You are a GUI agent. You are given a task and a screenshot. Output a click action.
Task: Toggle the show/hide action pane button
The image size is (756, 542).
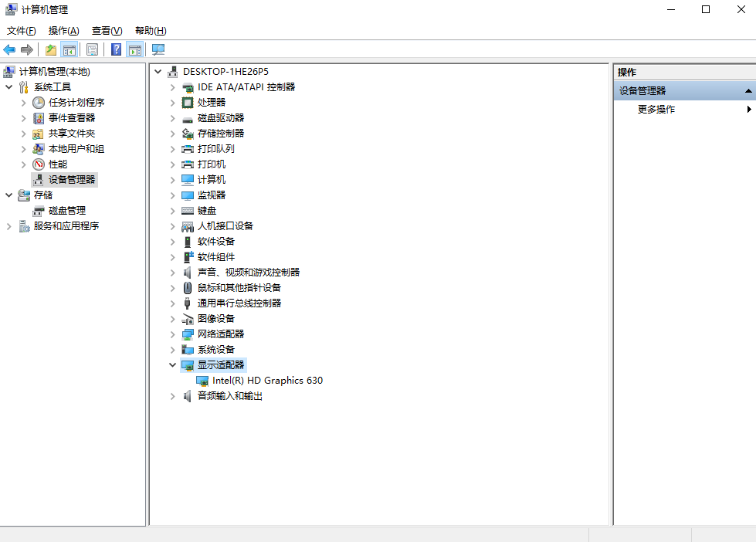(x=135, y=49)
